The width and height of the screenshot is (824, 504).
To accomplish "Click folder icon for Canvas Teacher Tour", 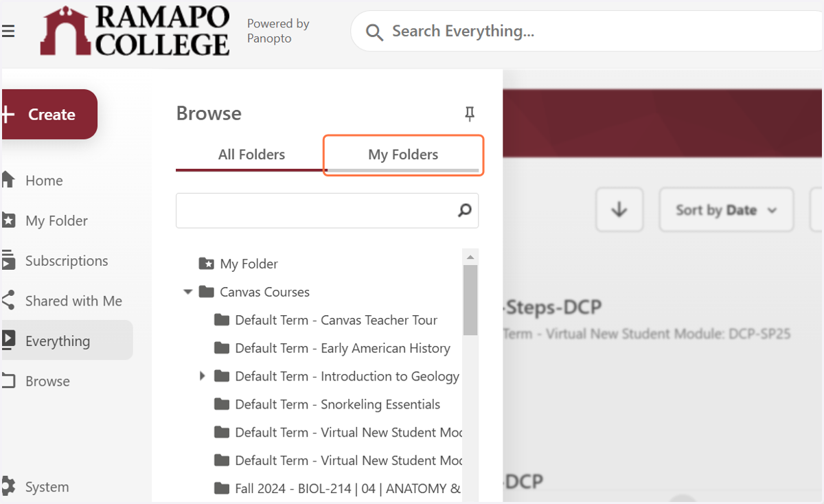I will 221,320.
